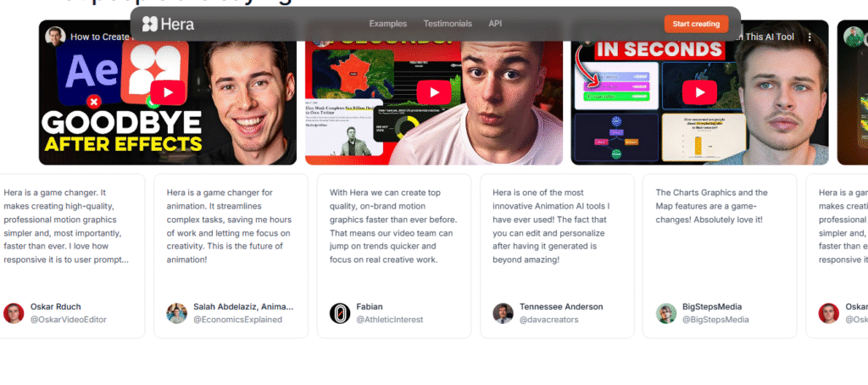Go to the Testimonials section from the nav
Viewport: 868px width, 385px height.
[447, 24]
